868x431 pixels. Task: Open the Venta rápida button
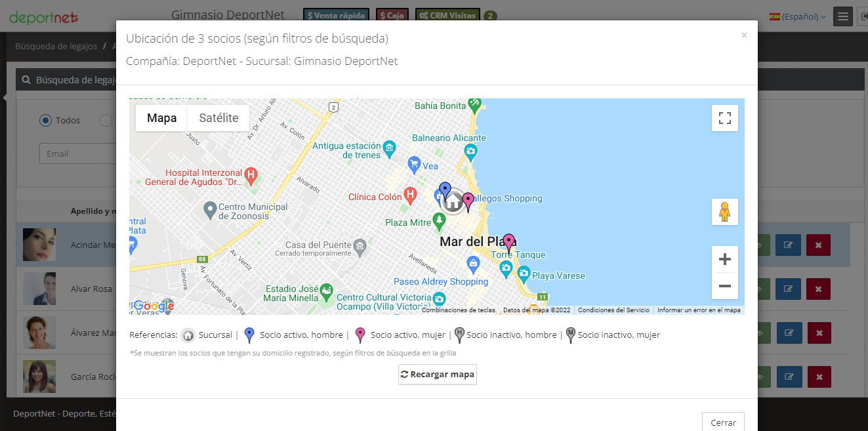(335, 15)
